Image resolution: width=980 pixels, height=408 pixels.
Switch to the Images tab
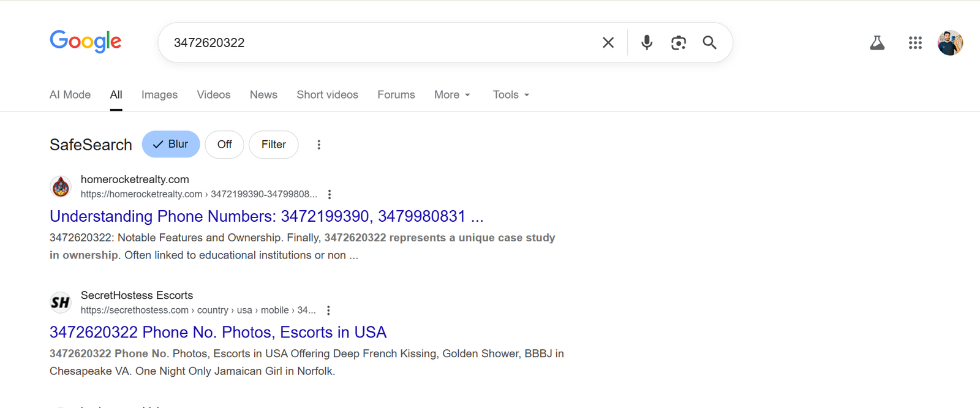click(x=159, y=95)
